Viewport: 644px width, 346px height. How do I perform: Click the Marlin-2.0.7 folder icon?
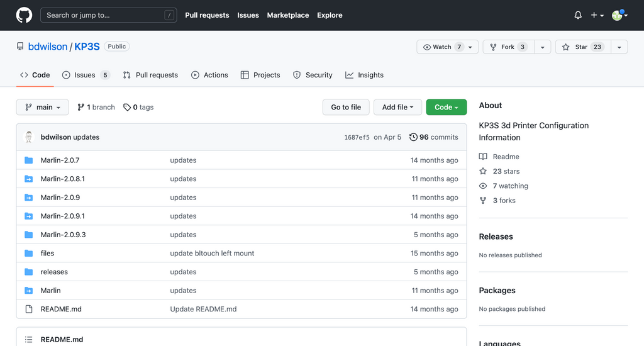28,160
